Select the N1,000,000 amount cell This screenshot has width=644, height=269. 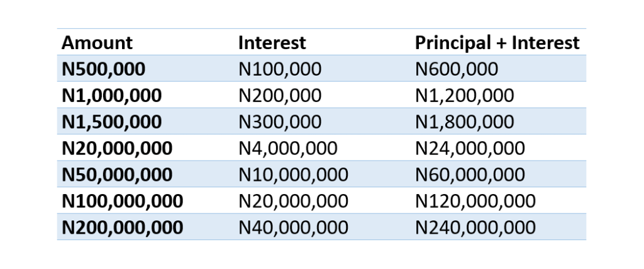coord(111,96)
